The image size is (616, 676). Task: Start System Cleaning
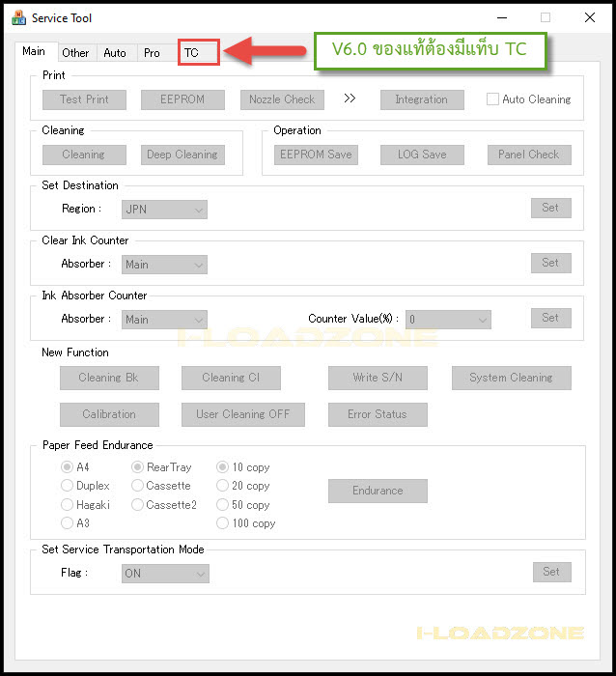[512, 379]
